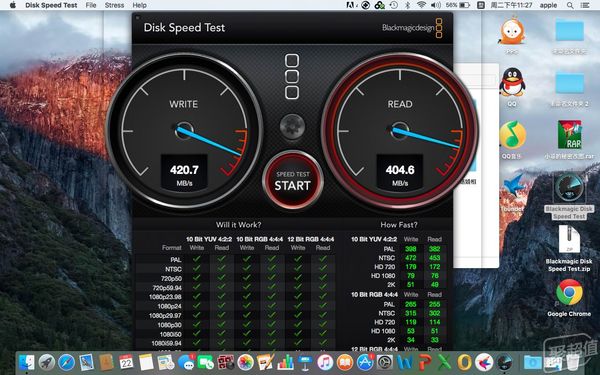
Task: Open iTunes from the Dock
Action: click(x=325, y=362)
